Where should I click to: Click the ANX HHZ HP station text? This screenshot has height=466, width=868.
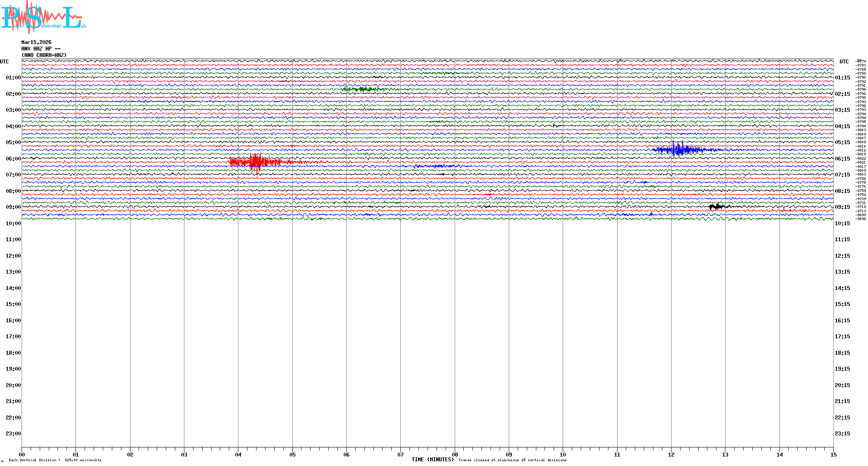41,49
